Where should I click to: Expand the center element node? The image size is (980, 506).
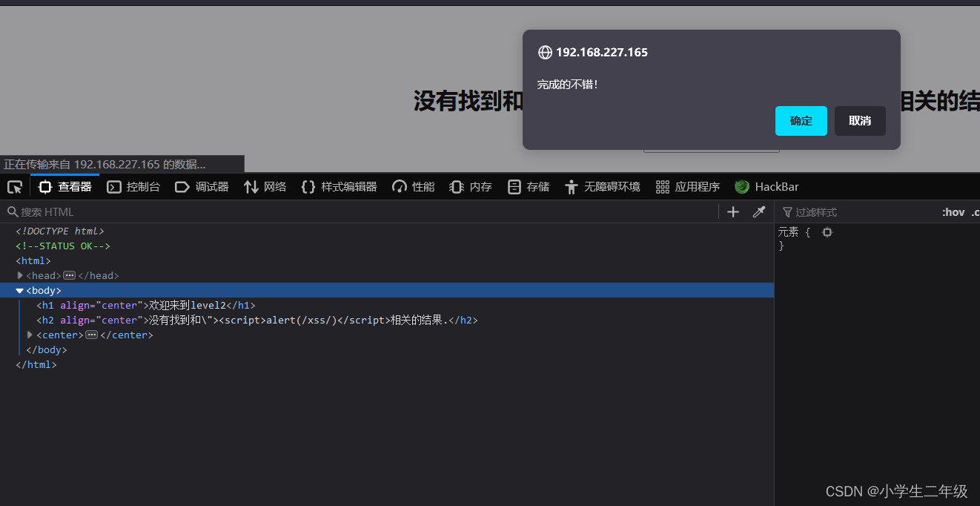point(30,335)
